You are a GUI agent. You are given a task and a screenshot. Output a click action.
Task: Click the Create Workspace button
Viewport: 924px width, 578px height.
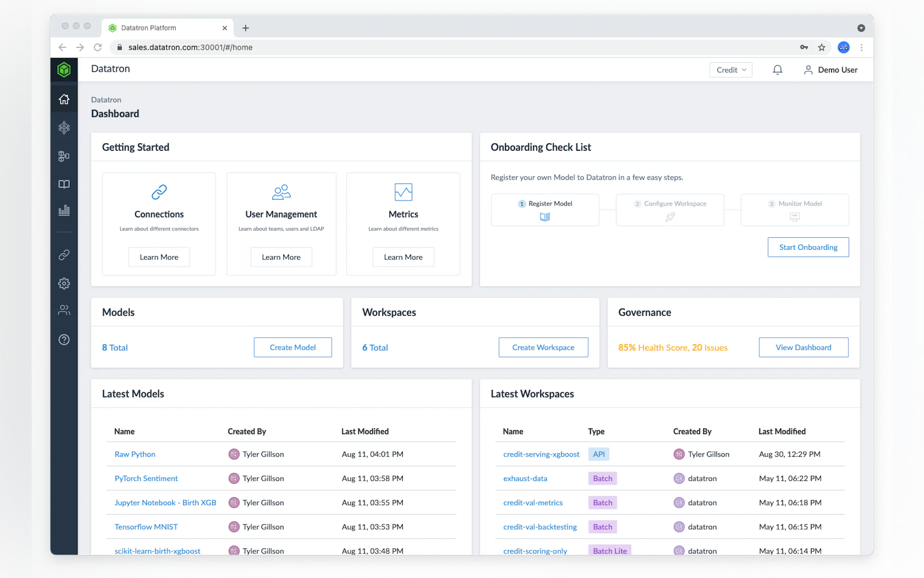(543, 348)
